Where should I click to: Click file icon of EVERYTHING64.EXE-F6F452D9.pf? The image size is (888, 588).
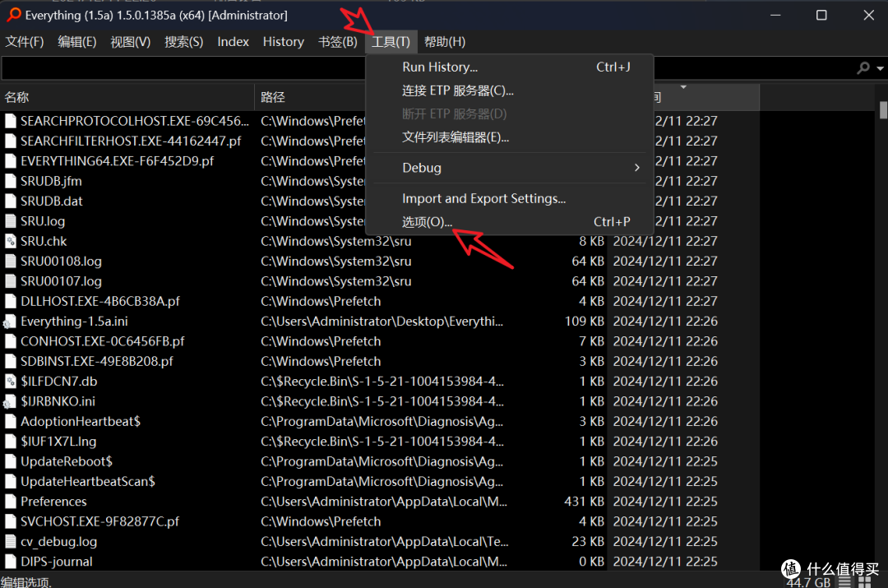click(x=10, y=161)
